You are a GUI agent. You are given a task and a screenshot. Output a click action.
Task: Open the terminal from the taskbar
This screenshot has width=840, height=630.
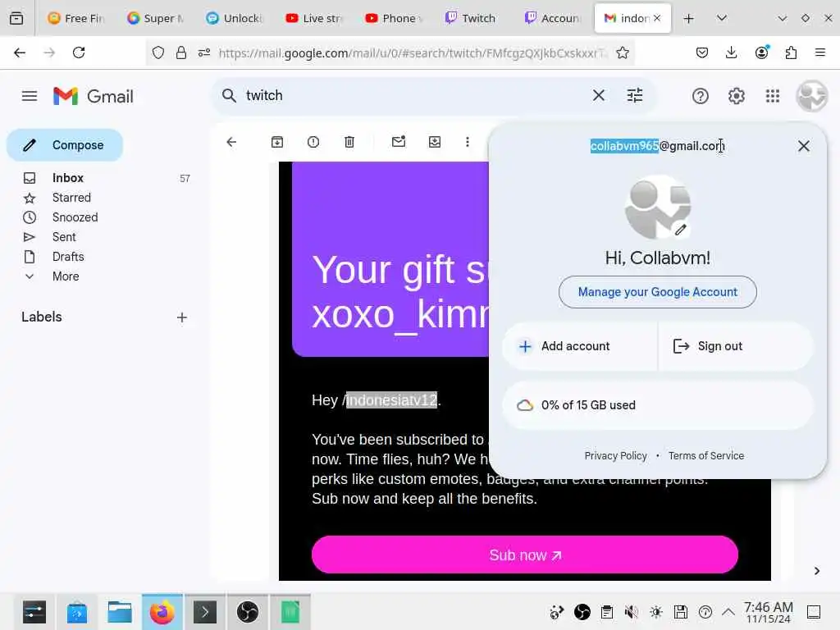pos(204,611)
